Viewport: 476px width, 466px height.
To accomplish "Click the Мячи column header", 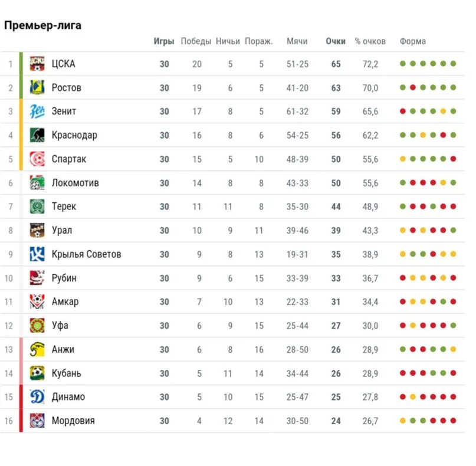I will (x=297, y=41).
